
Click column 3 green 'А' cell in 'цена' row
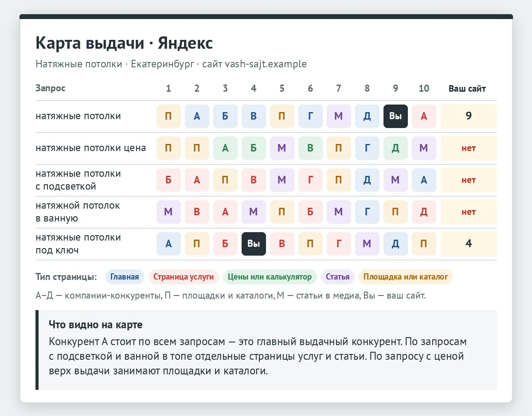click(x=225, y=148)
